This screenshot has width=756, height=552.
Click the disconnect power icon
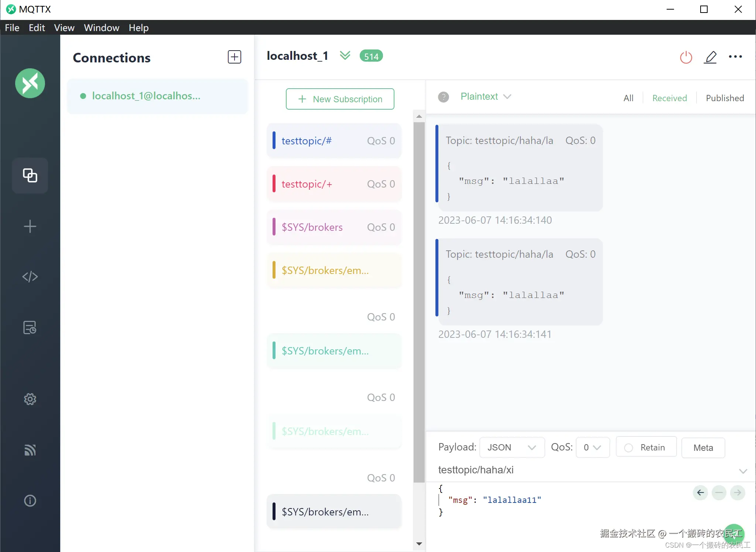pyautogui.click(x=686, y=57)
